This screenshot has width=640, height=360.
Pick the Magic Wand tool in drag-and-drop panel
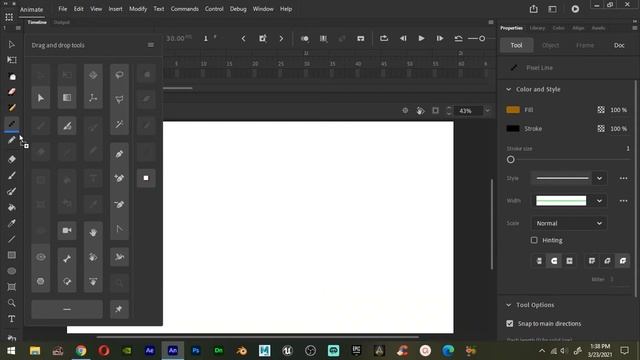point(119,124)
